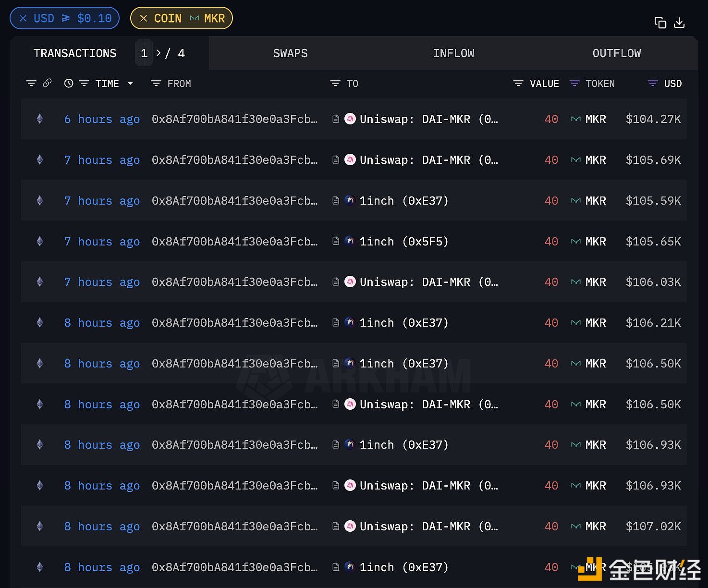This screenshot has height=588, width=708.
Task: Go to next page with arrow
Action: tap(159, 53)
